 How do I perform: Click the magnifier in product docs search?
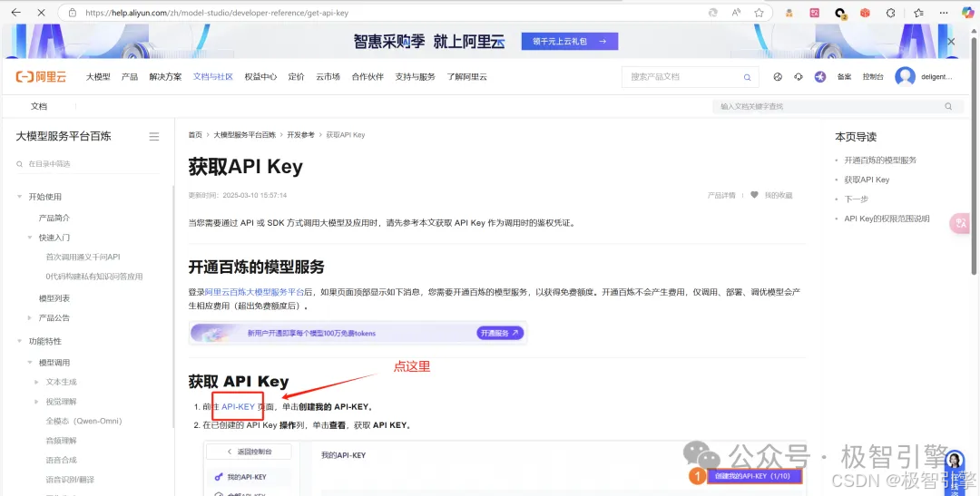747,77
